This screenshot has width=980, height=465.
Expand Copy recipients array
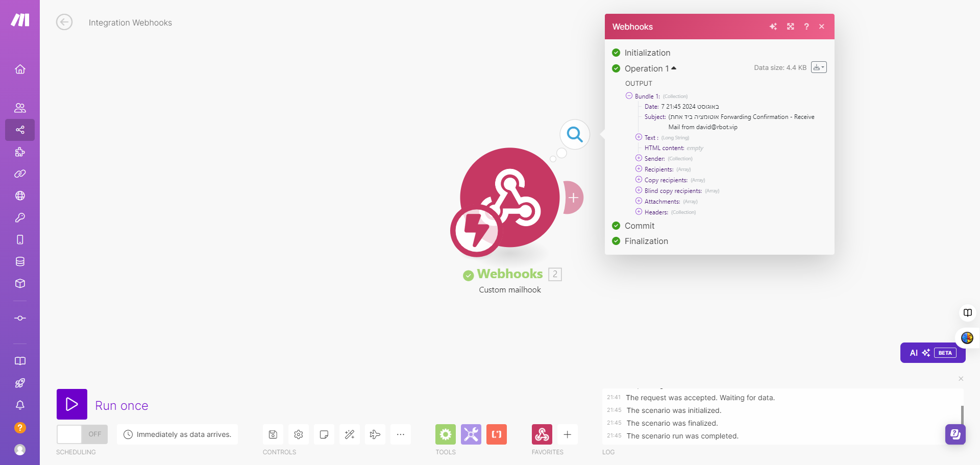tap(639, 179)
